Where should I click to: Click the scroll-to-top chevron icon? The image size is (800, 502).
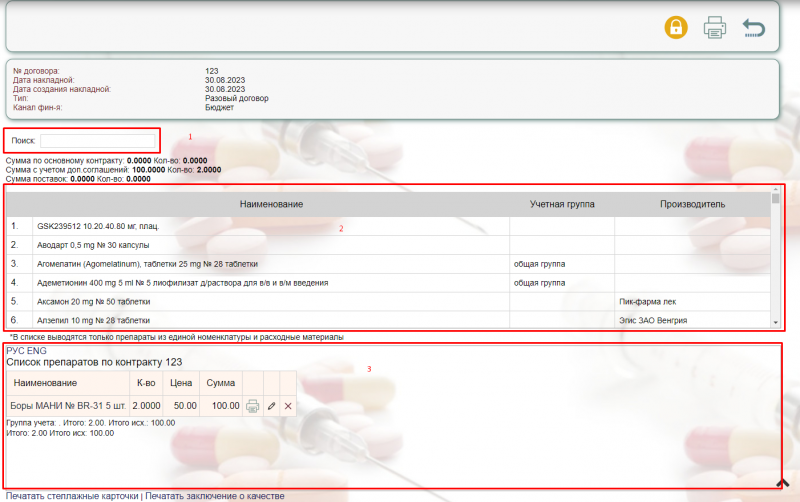[x=783, y=484]
